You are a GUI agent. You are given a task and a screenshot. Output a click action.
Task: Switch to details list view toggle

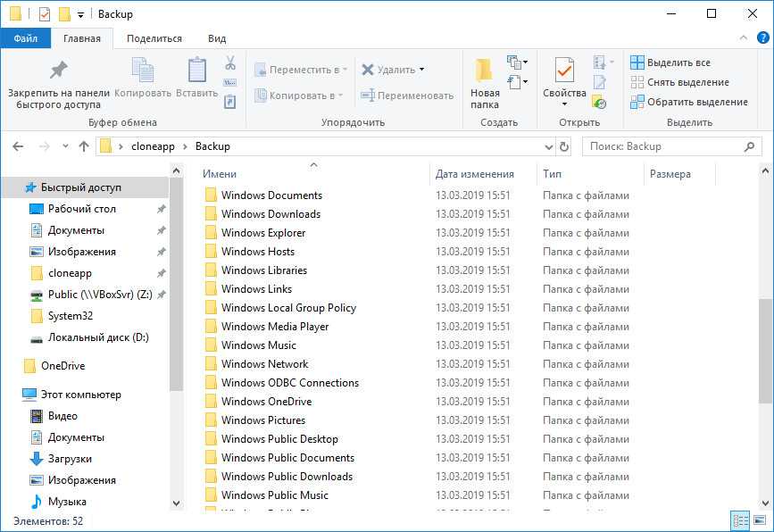pos(739,520)
